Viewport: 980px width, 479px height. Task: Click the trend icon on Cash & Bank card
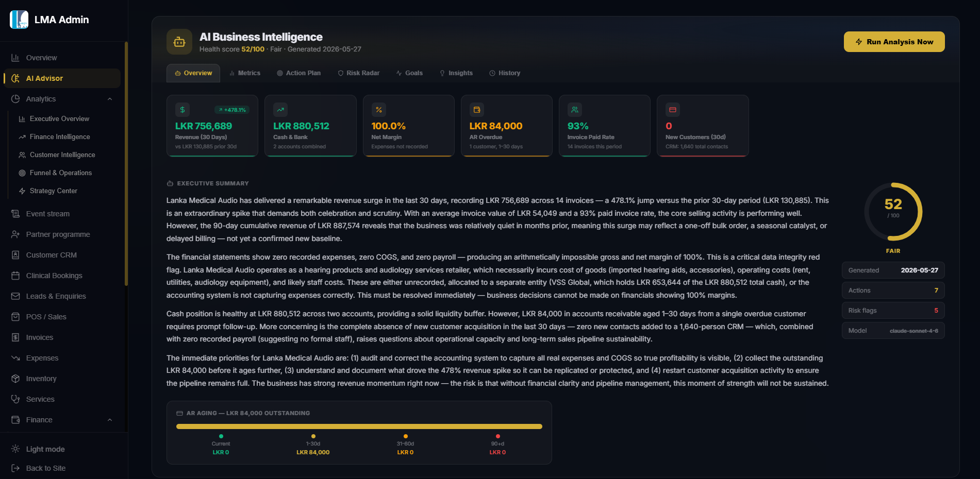[x=280, y=110]
